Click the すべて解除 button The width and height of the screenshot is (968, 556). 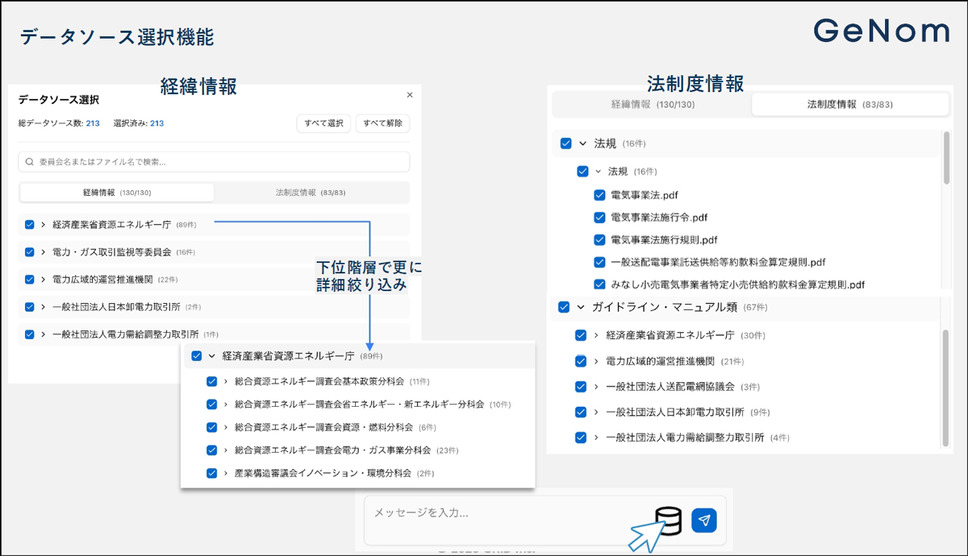coord(382,123)
